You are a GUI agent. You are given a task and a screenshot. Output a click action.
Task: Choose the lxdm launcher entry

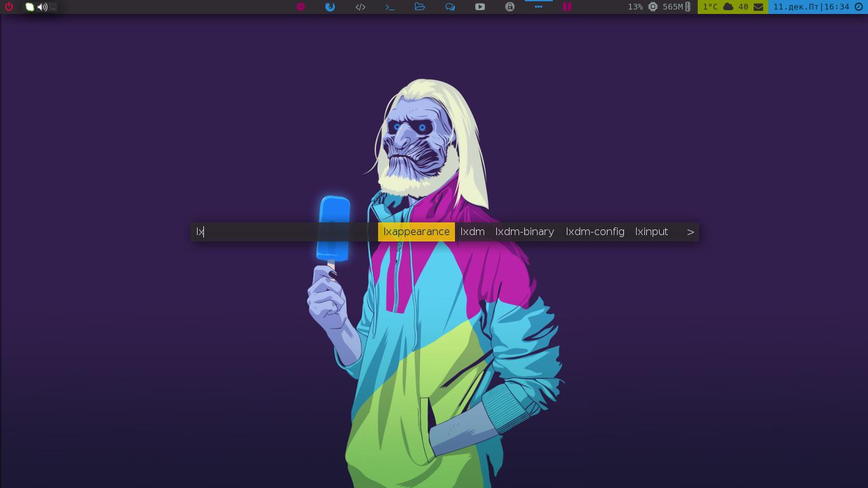[473, 232]
